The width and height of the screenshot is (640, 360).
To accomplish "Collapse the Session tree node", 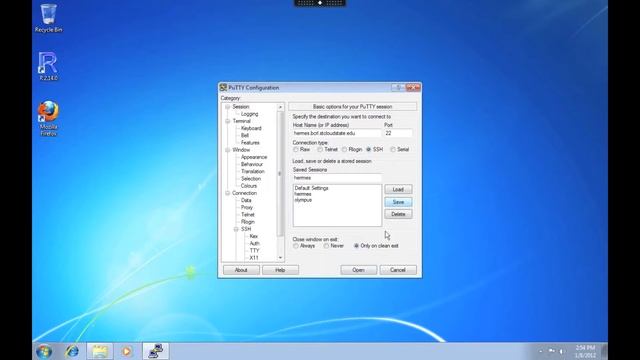I will (227, 107).
